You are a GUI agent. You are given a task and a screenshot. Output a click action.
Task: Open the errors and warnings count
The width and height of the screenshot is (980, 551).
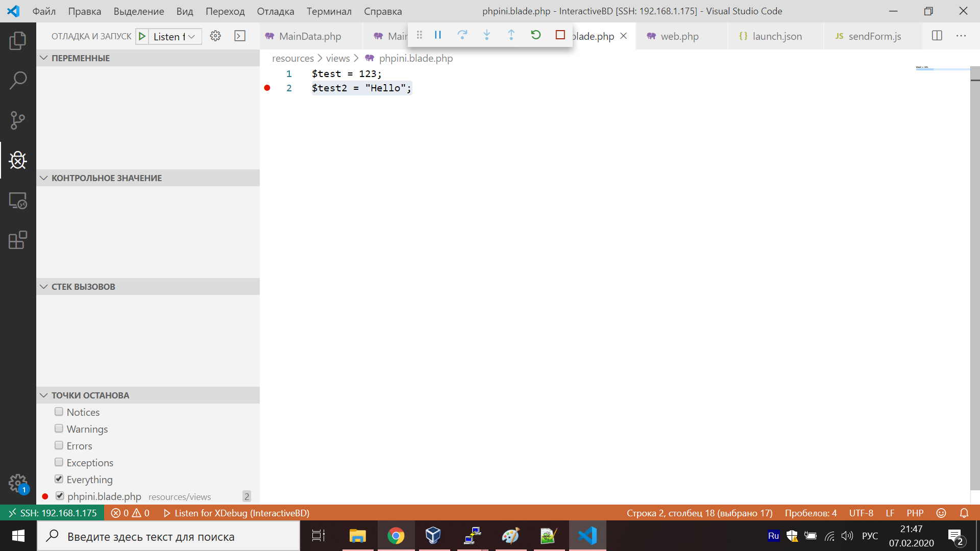[x=130, y=513]
